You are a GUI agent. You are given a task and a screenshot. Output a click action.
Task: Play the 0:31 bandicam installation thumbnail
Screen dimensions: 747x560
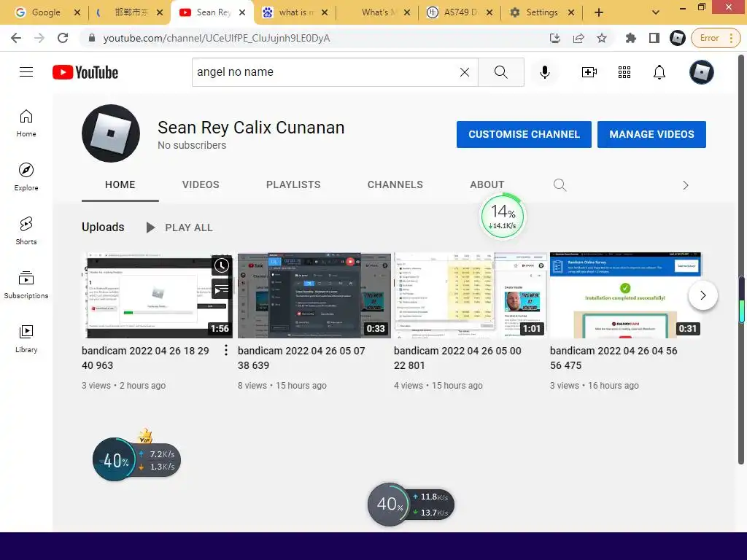click(x=626, y=295)
